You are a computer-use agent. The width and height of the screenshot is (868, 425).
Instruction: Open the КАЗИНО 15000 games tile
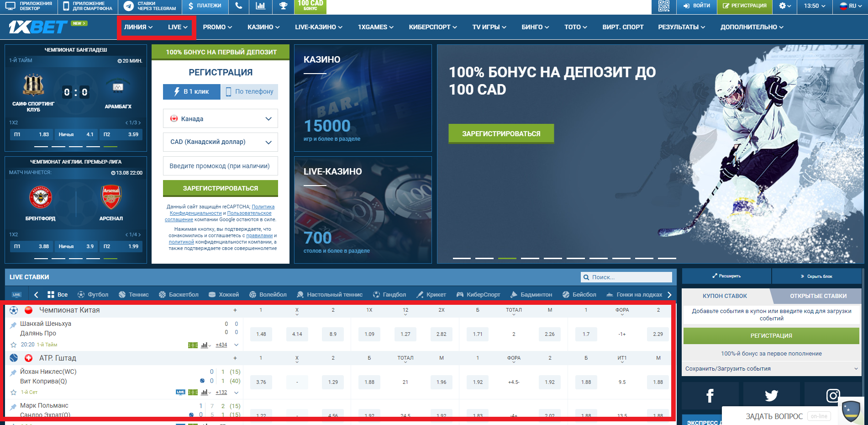(363, 98)
